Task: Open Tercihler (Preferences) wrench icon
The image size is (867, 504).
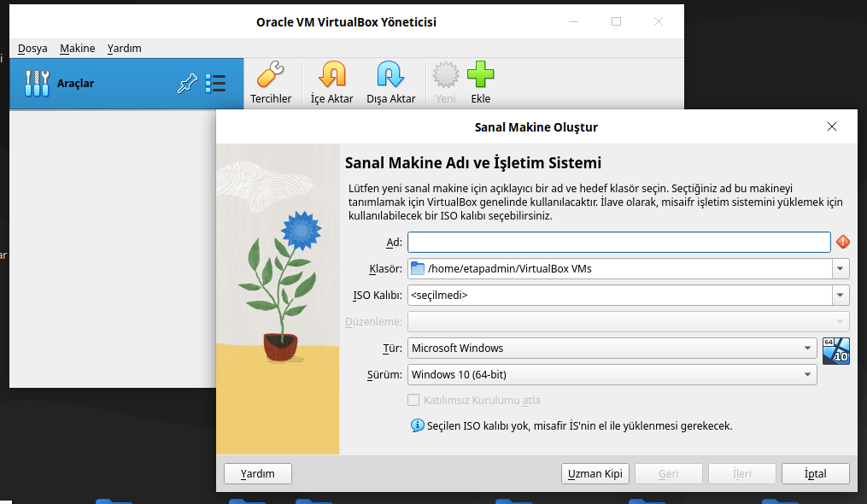Action: [271, 76]
